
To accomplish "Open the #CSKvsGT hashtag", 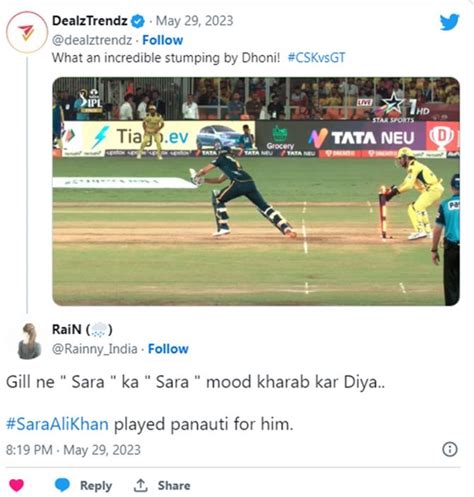I will coord(316,58).
